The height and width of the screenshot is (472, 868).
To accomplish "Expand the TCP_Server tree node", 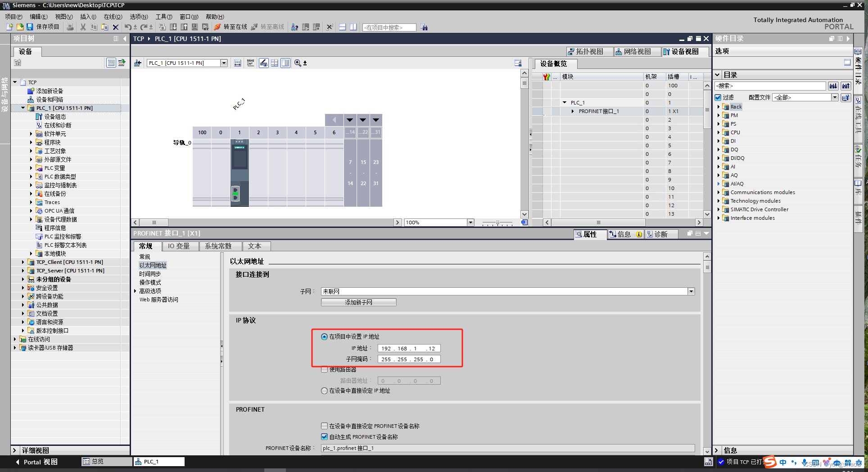I will tap(23, 271).
